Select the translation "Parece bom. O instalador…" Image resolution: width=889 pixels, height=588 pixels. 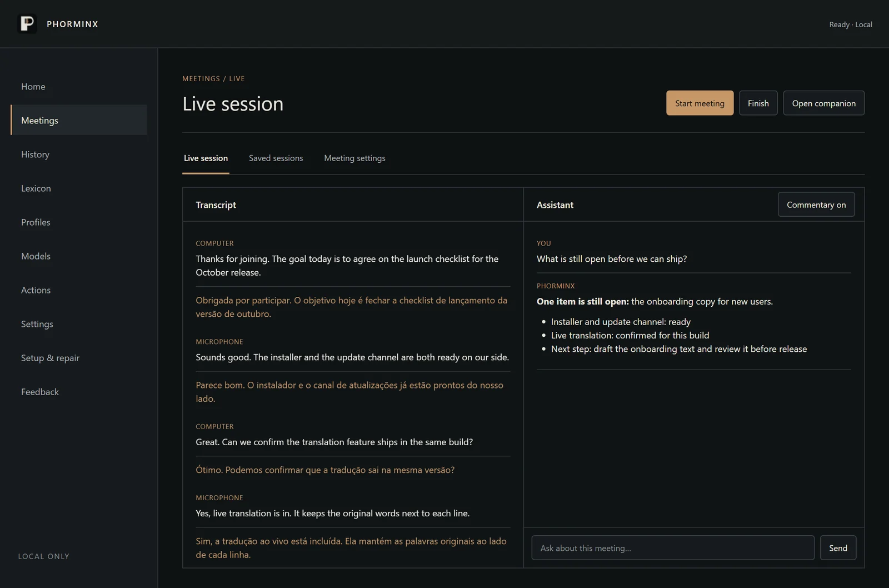pos(349,392)
